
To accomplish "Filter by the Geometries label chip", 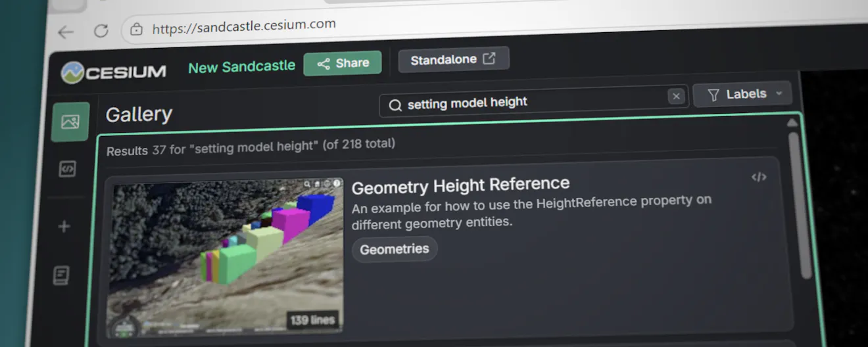I will (395, 249).
